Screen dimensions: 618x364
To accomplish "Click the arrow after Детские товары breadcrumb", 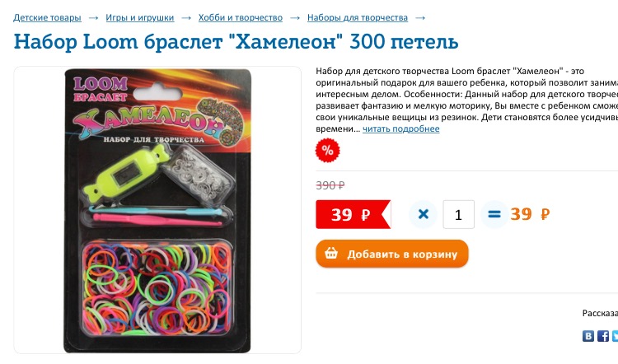I will point(93,18).
